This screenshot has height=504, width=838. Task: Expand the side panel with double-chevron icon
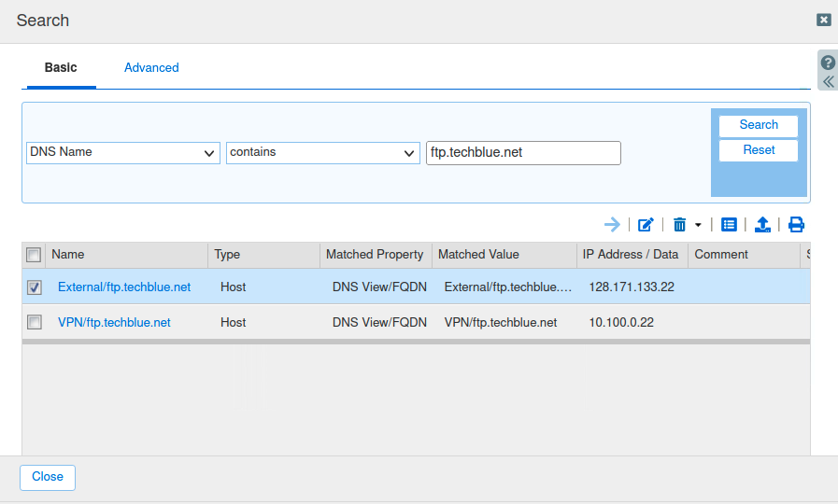(828, 81)
